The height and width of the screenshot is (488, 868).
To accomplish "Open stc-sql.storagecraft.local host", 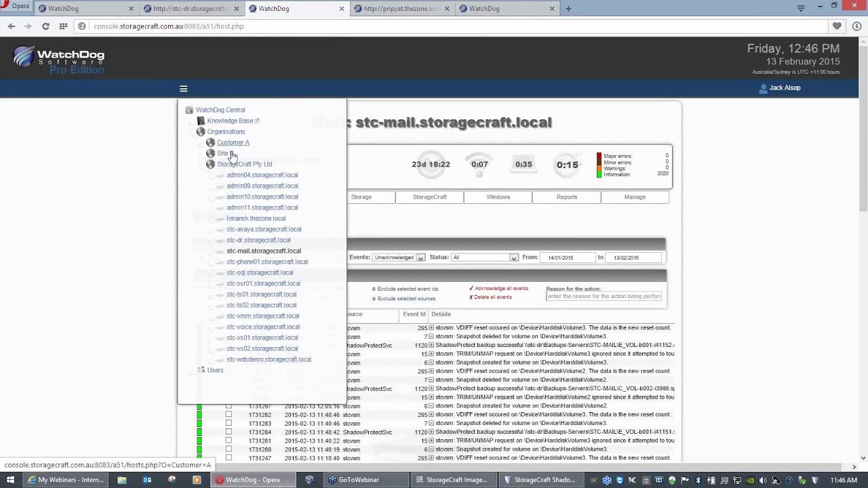I will [260, 272].
